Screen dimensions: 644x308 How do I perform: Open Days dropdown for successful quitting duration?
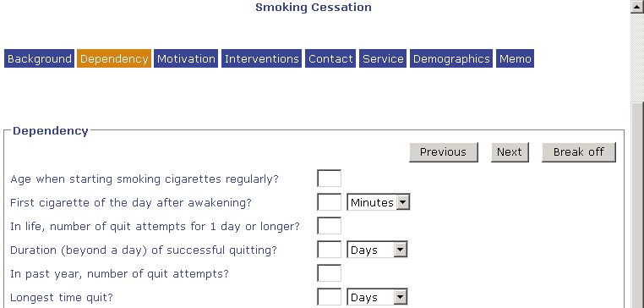tap(377, 250)
